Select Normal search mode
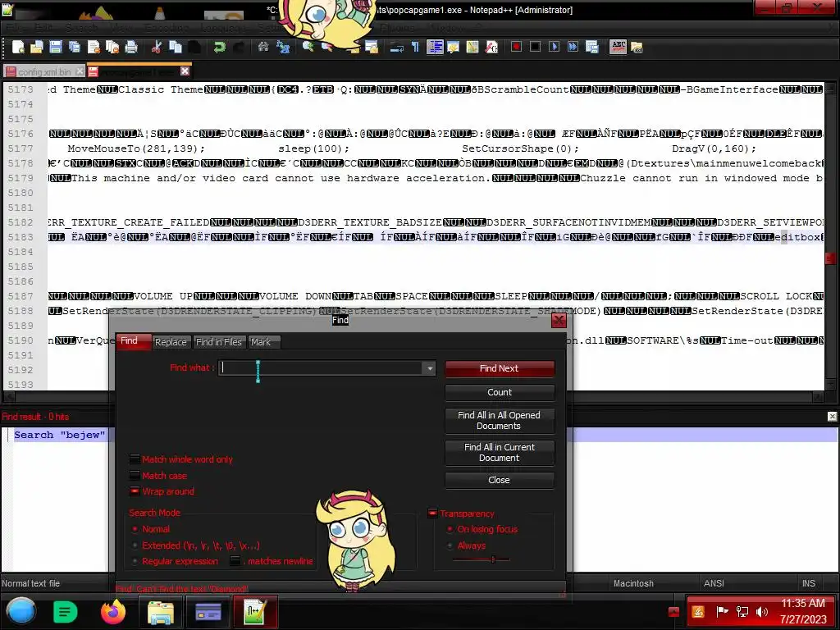Viewport: 840px width, 630px height. click(x=135, y=529)
